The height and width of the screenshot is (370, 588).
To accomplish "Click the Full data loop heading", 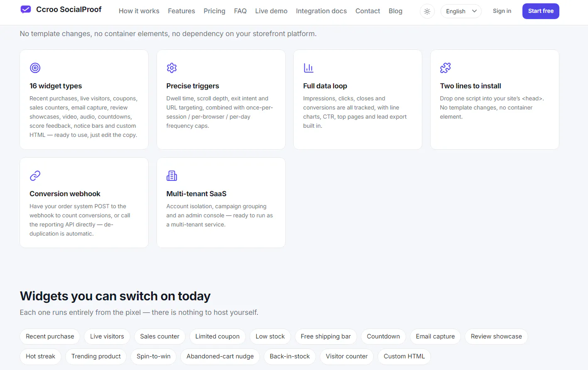I will (325, 86).
